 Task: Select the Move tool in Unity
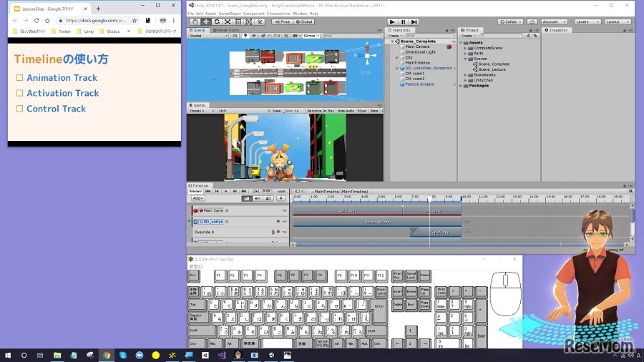206,22
